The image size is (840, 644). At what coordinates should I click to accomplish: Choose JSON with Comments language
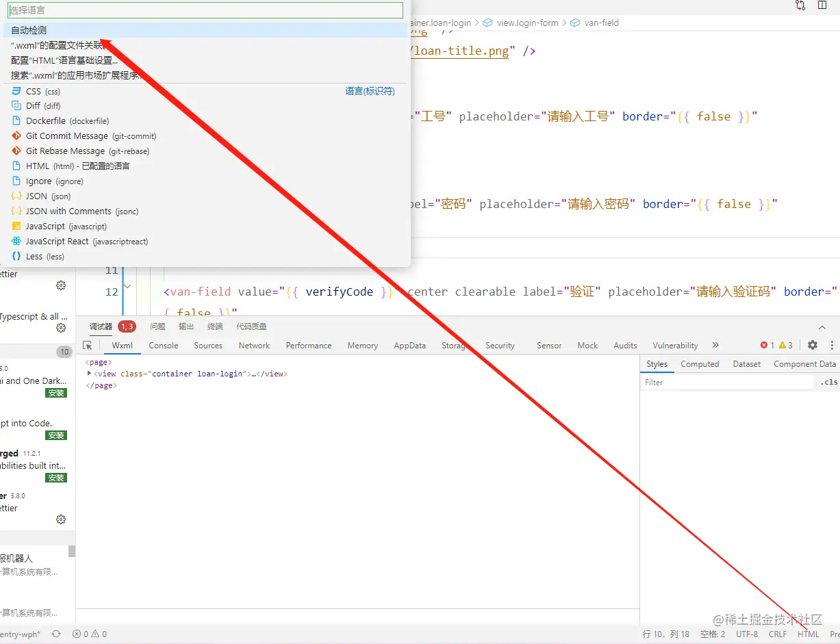click(205, 211)
